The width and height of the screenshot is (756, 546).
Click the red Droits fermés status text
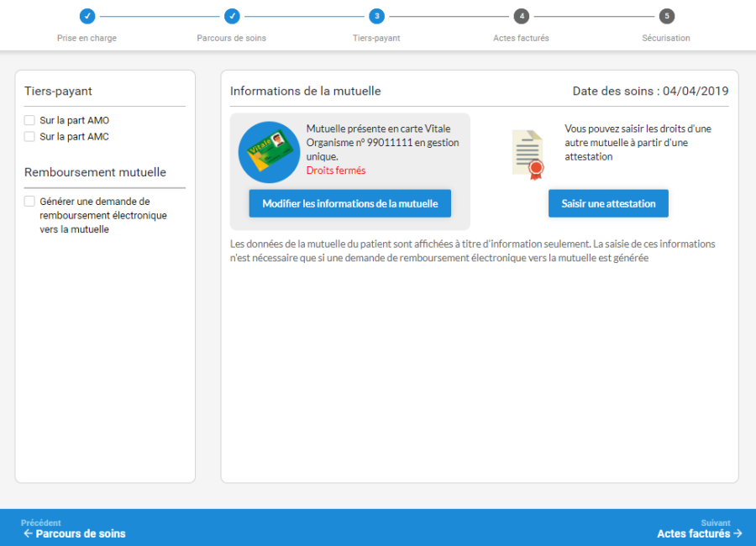(336, 171)
